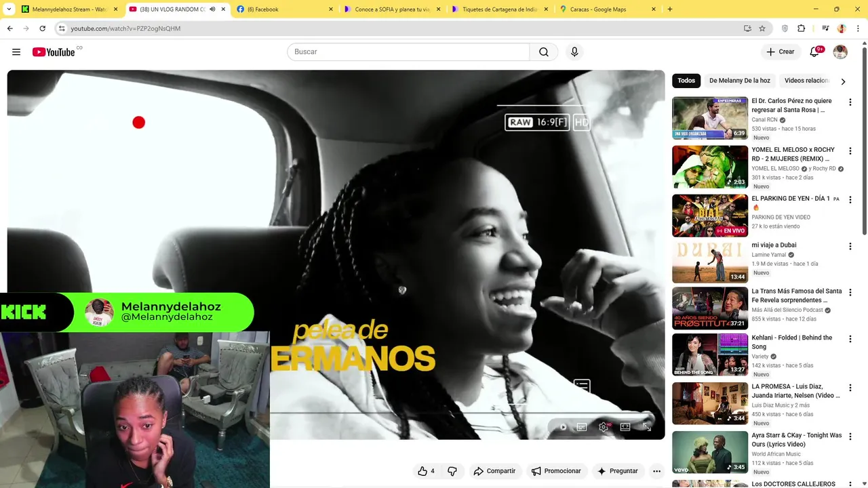Enter fullscreen on the video player
The height and width of the screenshot is (488, 868).
(x=647, y=427)
